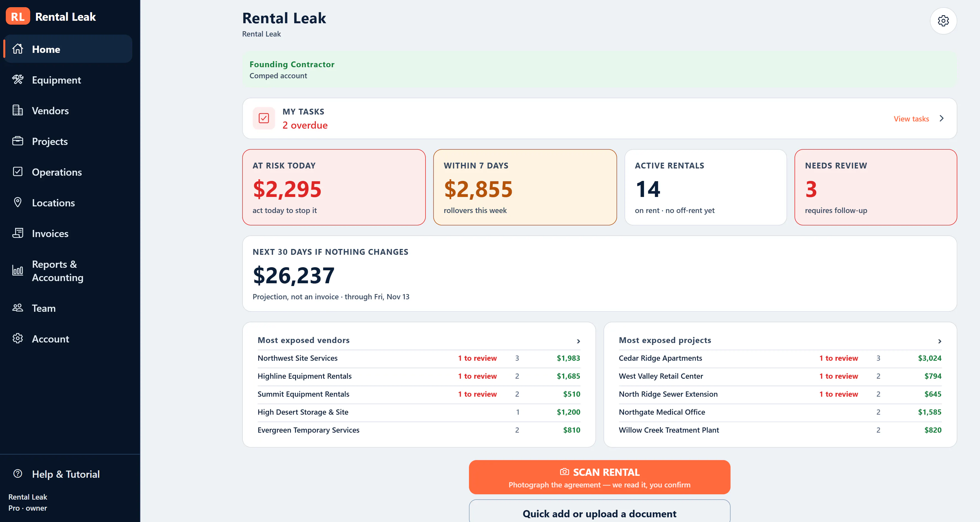Click the View tasks link
Image resolution: width=980 pixels, height=522 pixels.
(911, 119)
